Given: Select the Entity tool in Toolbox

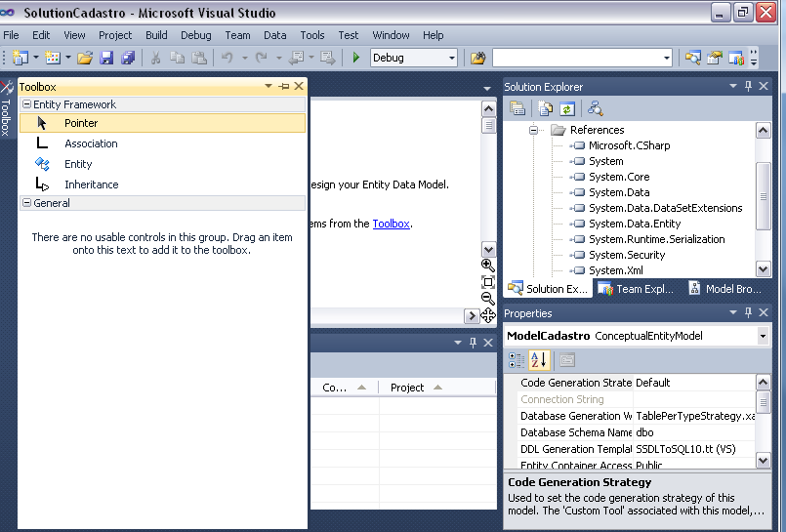Looking at the screenshot, I should [162, 164].
